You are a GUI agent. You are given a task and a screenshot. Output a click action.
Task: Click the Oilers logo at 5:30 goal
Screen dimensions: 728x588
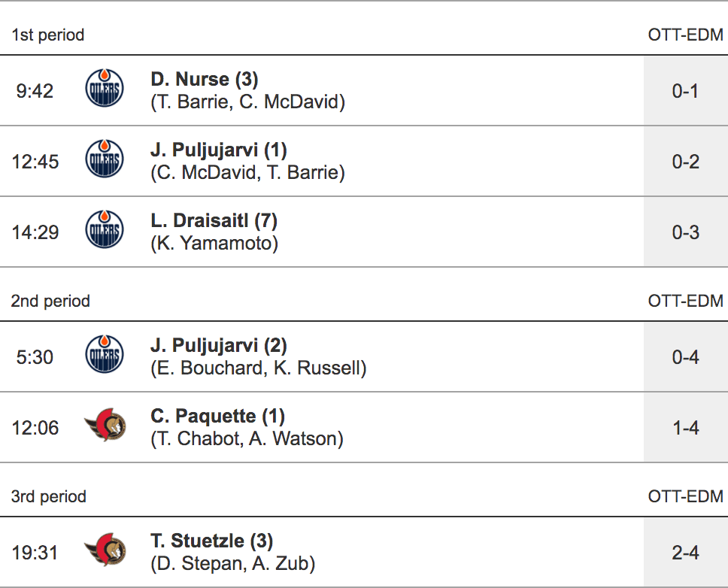105,356
